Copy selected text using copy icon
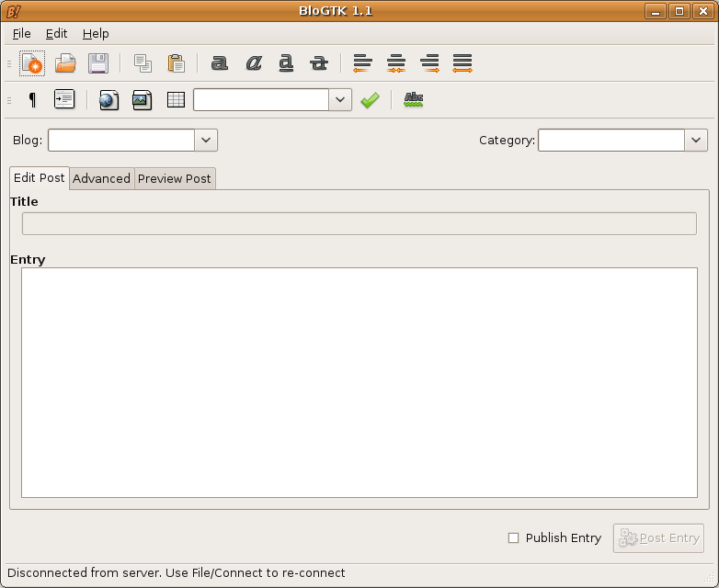 click(x=143, y=63)
